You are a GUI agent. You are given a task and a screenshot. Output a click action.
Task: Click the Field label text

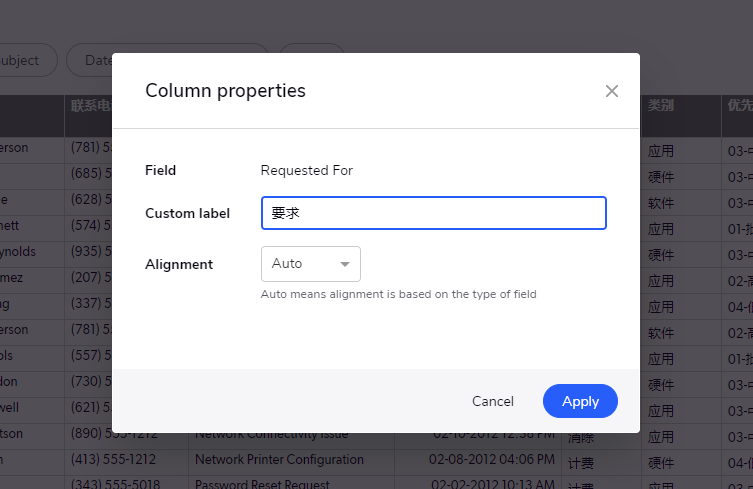tap(160, 171)
